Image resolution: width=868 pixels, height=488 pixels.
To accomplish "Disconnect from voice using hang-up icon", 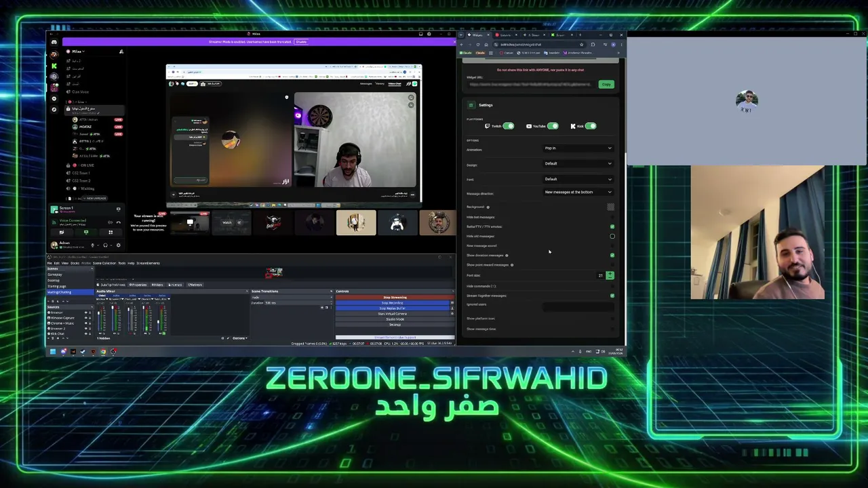I will pos(119,222).
